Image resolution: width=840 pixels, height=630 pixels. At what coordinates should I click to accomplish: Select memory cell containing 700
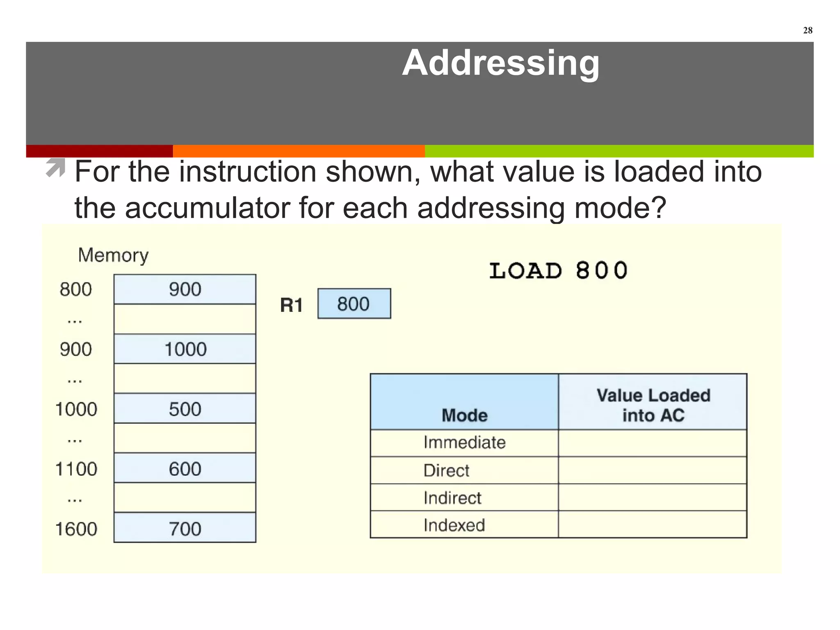pos(185,528)
